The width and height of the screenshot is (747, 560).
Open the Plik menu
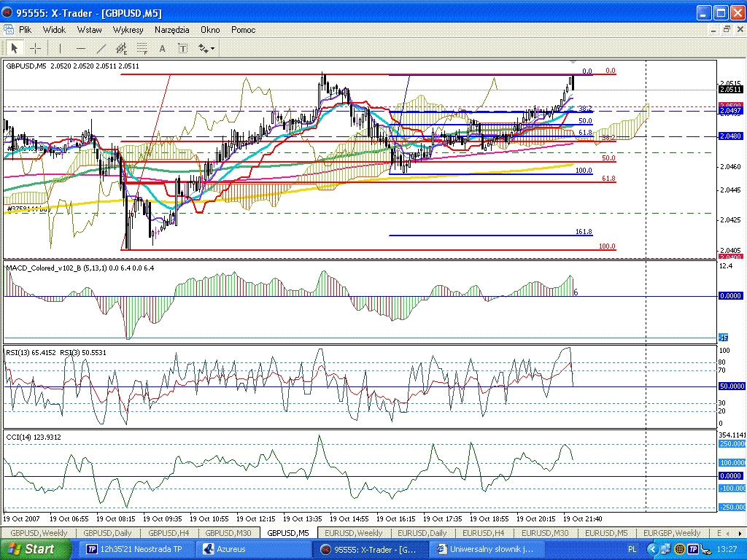(26, 30)
